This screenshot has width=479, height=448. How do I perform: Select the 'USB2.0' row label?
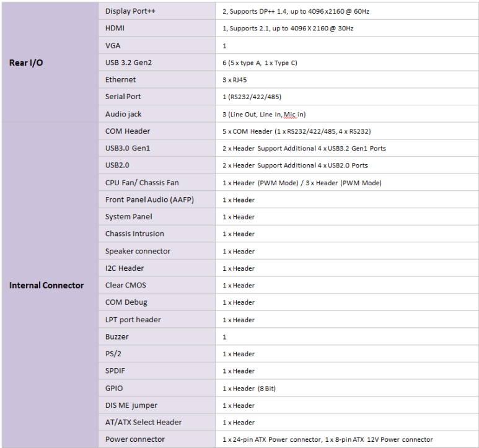pyautogui.click(x=117, y=165)
